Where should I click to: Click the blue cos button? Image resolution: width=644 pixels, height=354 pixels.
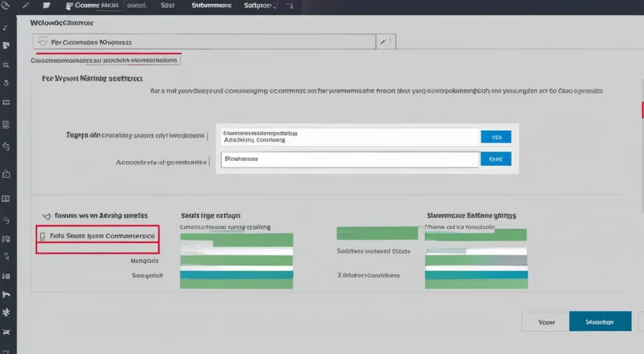click(496, 136)
